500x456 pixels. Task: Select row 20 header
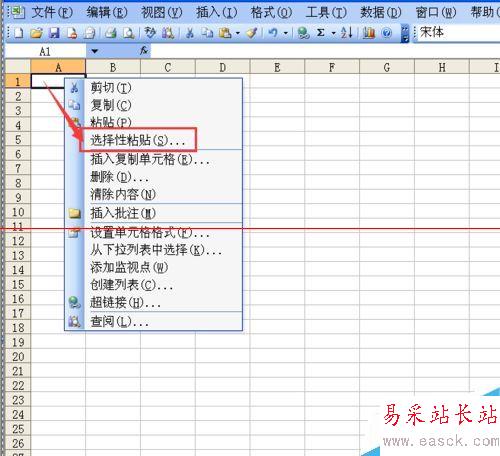(x=18, y=357)
